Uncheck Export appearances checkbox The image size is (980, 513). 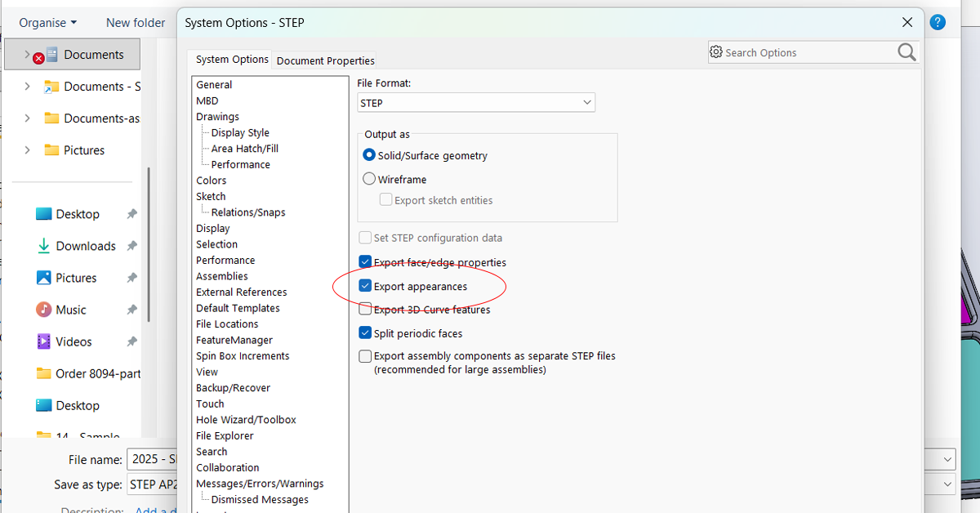(365, 287)
